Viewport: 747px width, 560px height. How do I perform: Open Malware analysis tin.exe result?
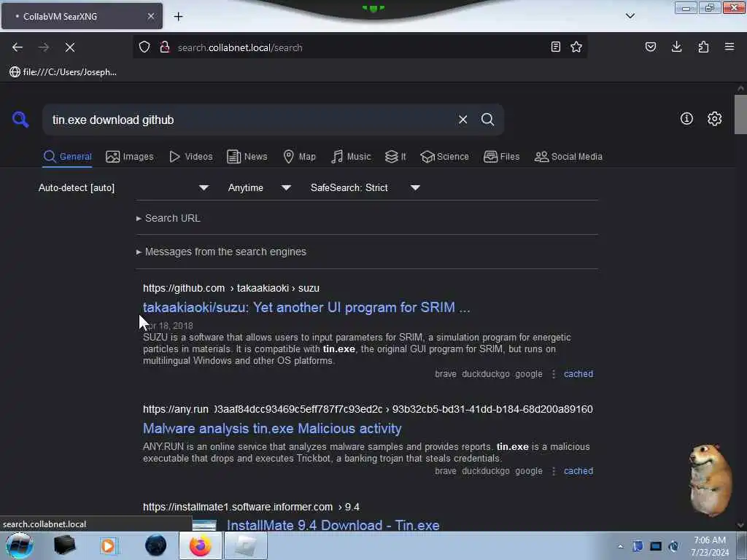272,429
